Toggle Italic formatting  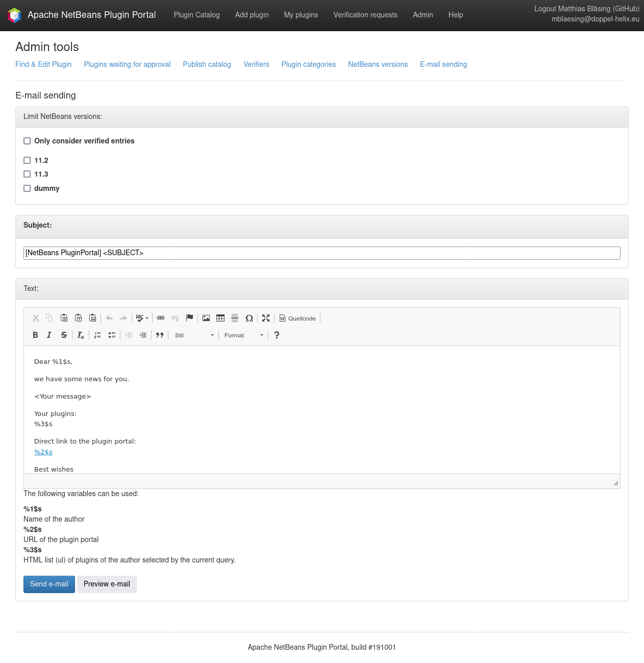click(x=49, y=335)
